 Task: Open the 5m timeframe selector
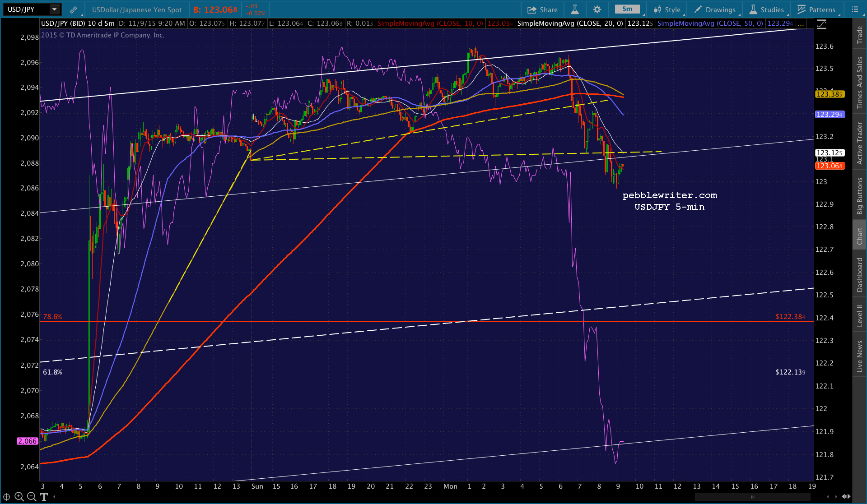(627, 9)
